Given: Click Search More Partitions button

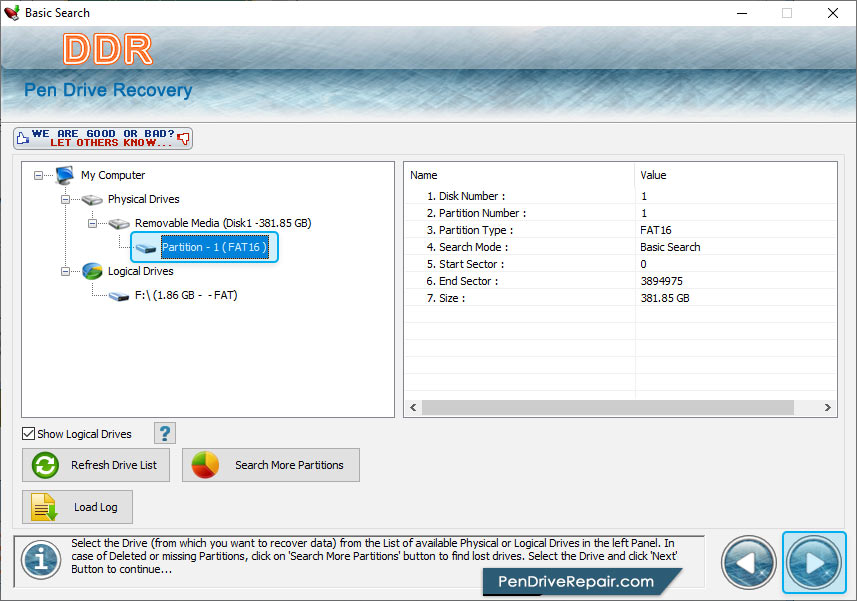Looking at the screenshot, I should 271,465.
